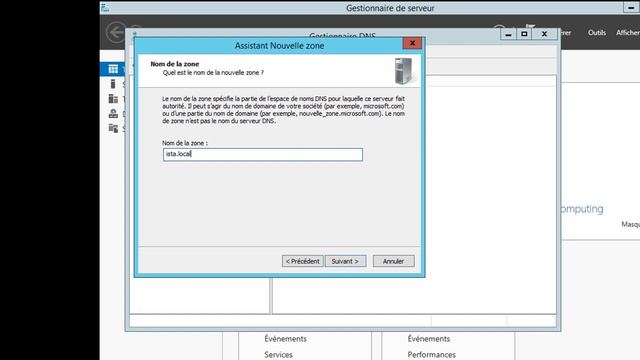Select the dashboard icon in Server Manager sidebar
Screen dimensions: 640x360
pos(113,69)
